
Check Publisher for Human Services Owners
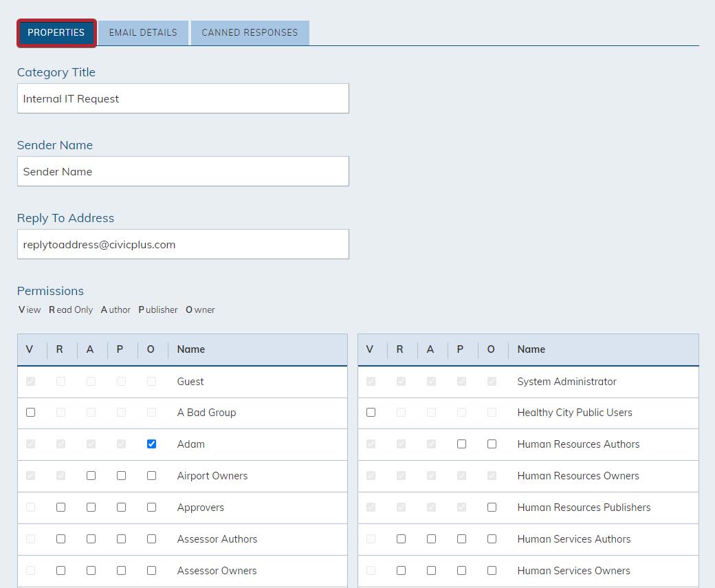coord(461,571)
